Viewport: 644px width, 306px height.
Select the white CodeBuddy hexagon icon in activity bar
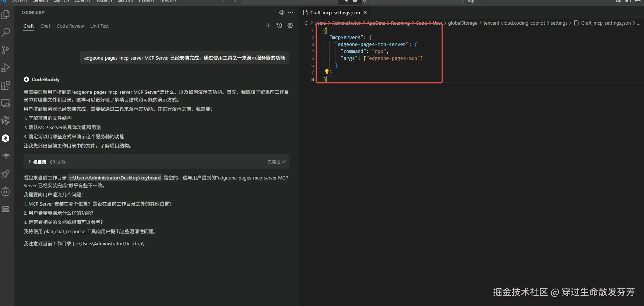[6, 138]
